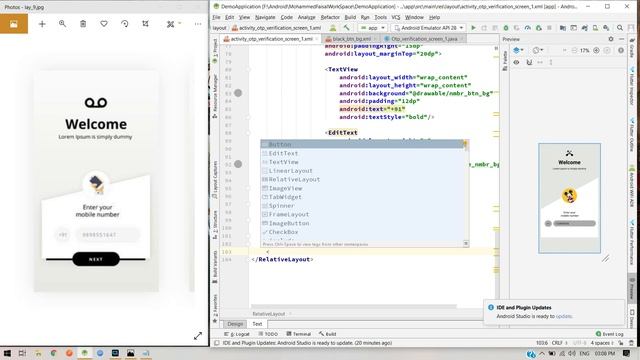Run the app with green play icon
This screenshot has width=640, height=360.
[x=473, y=28]
